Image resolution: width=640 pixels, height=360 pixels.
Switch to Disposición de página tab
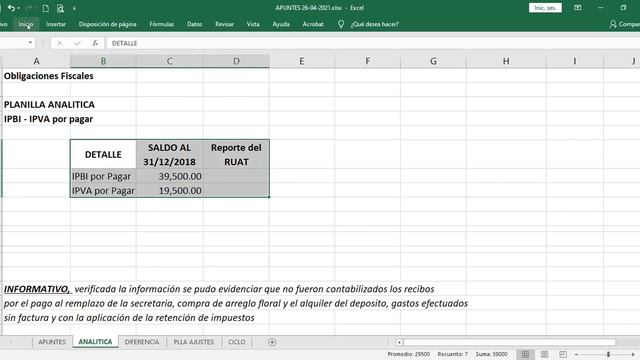coord(107,24)
